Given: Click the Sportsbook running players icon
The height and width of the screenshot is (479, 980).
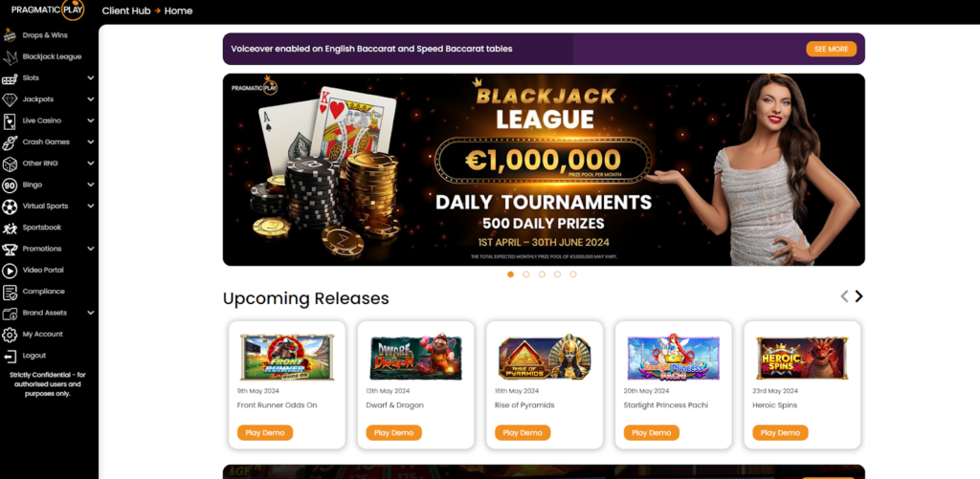Looking at the screenshot, I should click(10, 228).
